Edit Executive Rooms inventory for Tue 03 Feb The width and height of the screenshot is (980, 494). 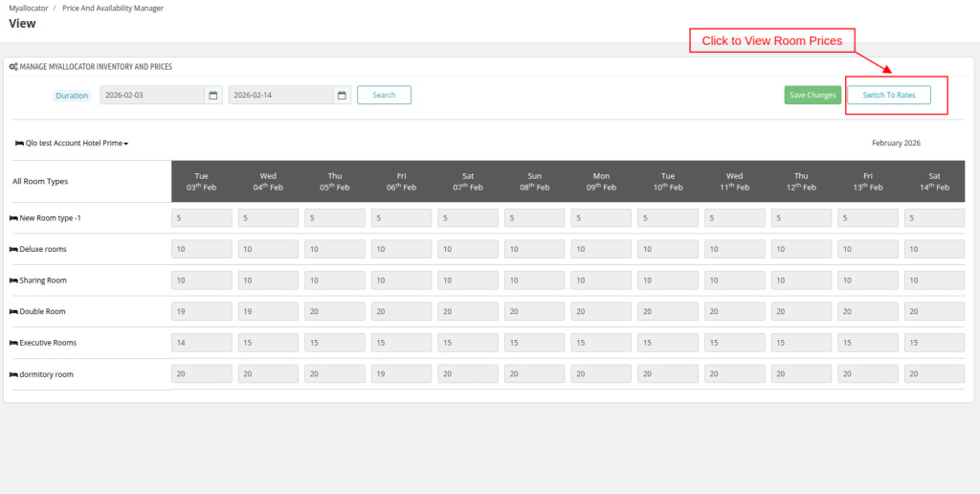(202, 343)
